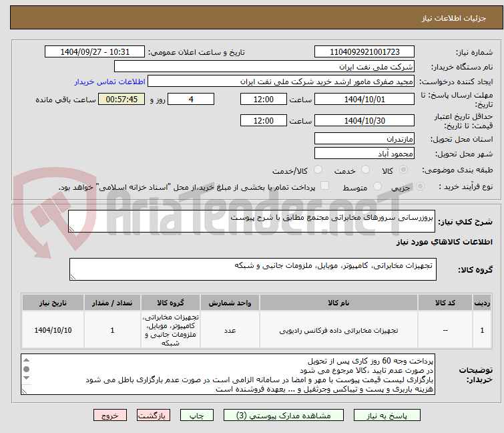Click the scroll thumb in buyer notes
504x433 pixels.
click(x=26, y=369)
